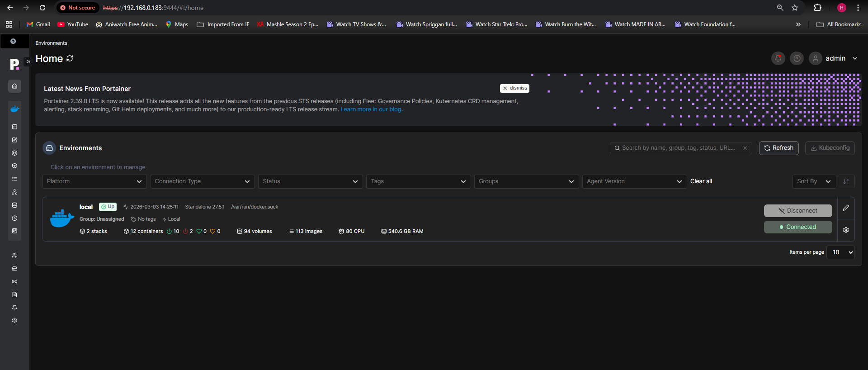Click the Docker whale sidebar icon
The image size is (868, 370).
tap(14, 109)
